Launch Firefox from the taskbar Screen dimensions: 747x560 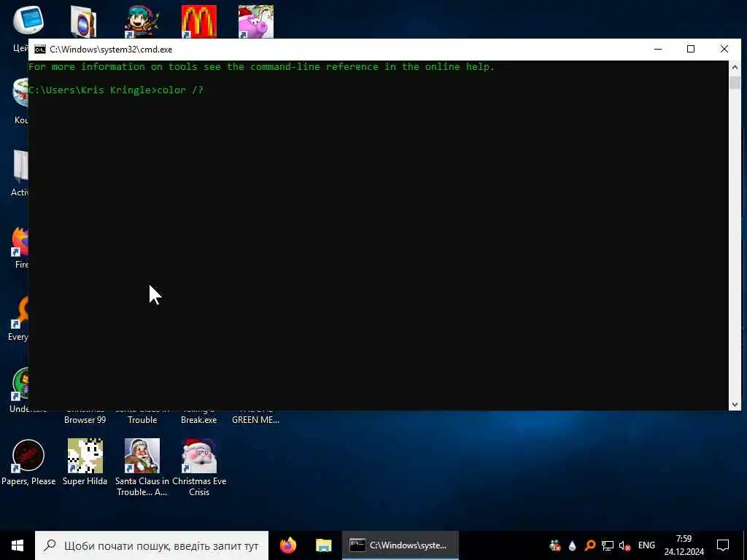coord(287,545)
